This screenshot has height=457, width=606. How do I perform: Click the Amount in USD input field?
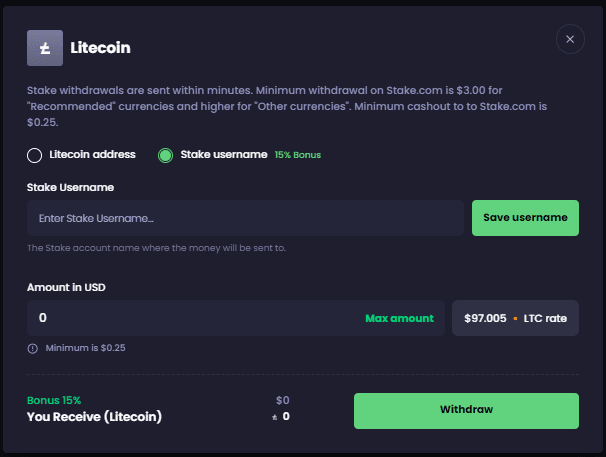(x=190, y=318)
